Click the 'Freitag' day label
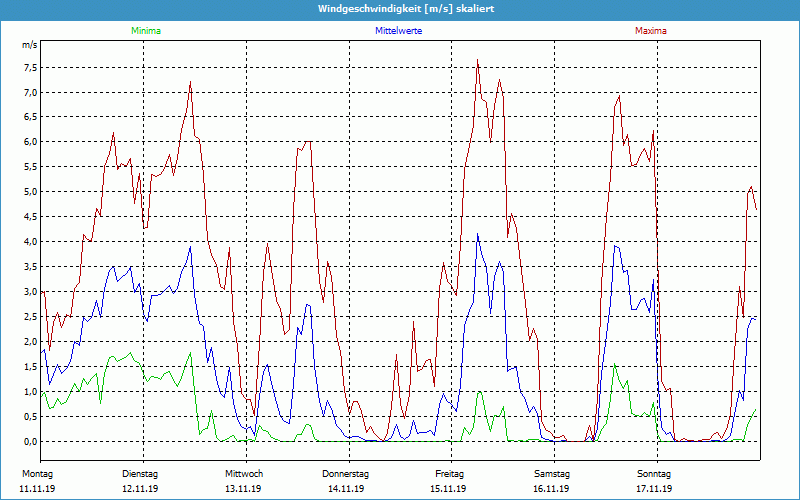Image resolution: width=800 pixels, height=500 pixels. coord(449,474)
